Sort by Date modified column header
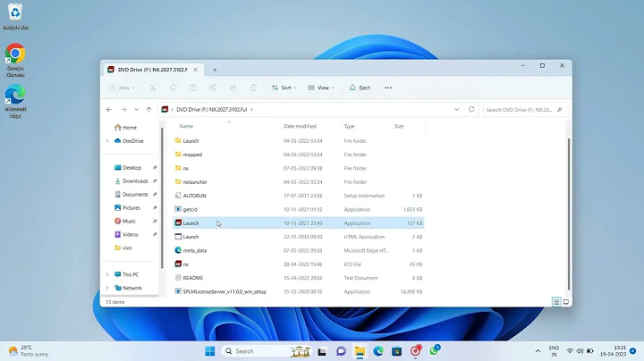Viewport: 644px width, 361px height. coord(300,126)
